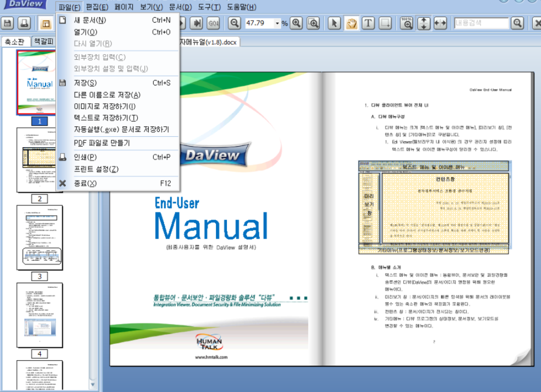Open the 문서(D) menu

coord(181,7)
